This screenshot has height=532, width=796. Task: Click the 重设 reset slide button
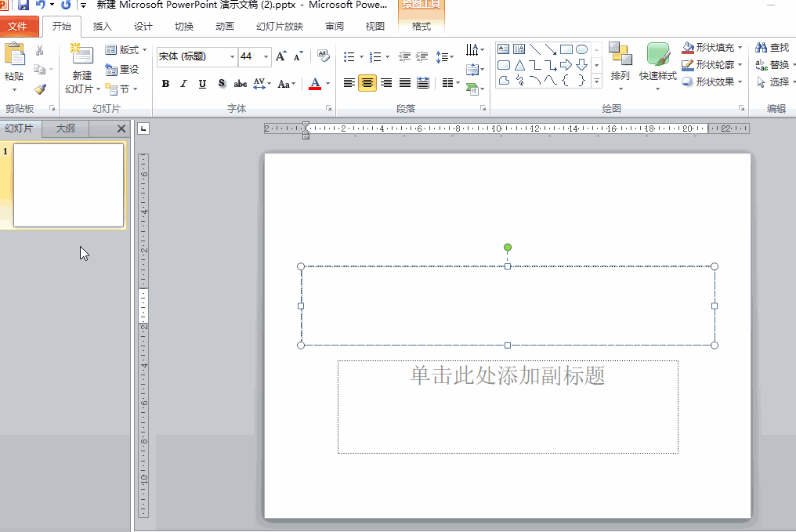tap(122, 70)
